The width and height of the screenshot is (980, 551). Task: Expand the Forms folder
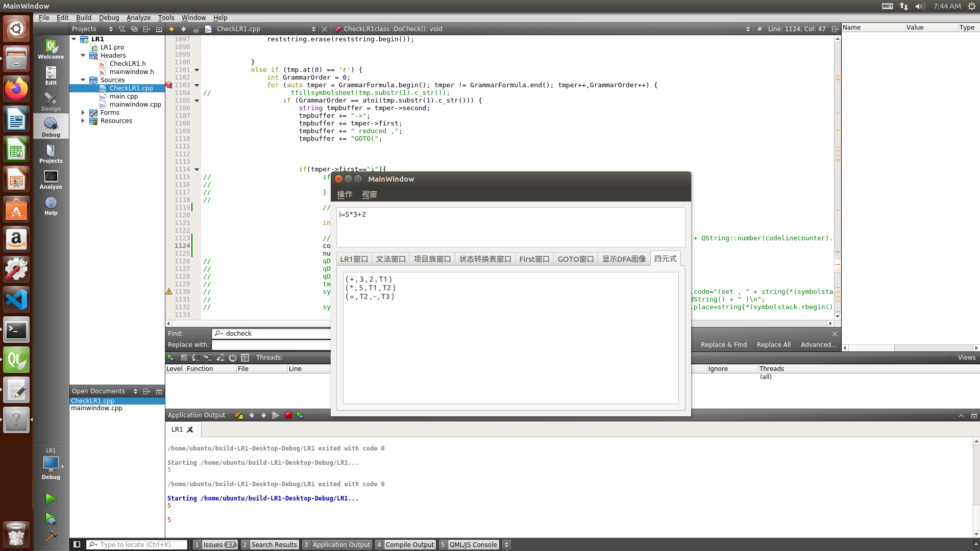(x=83, y=113)
